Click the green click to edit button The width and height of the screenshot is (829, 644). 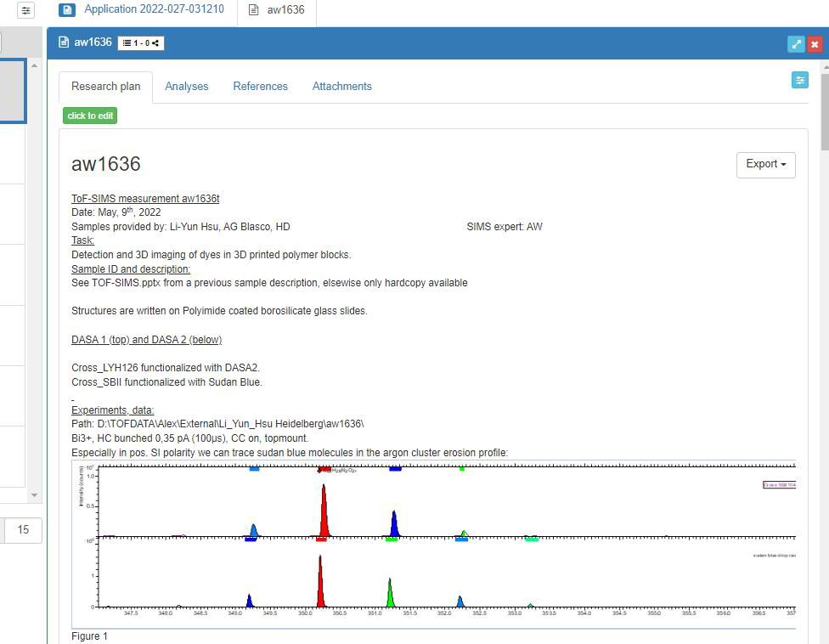(x=90, y=116)
